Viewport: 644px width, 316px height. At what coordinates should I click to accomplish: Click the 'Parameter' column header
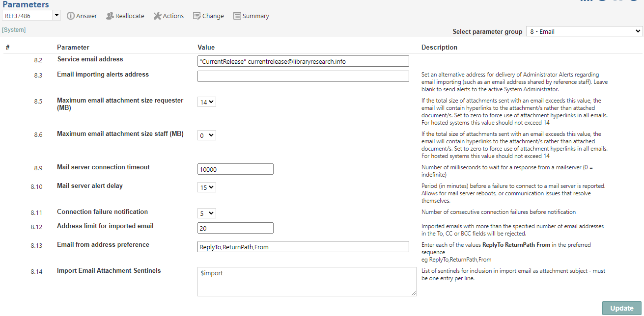coord(73,47)
